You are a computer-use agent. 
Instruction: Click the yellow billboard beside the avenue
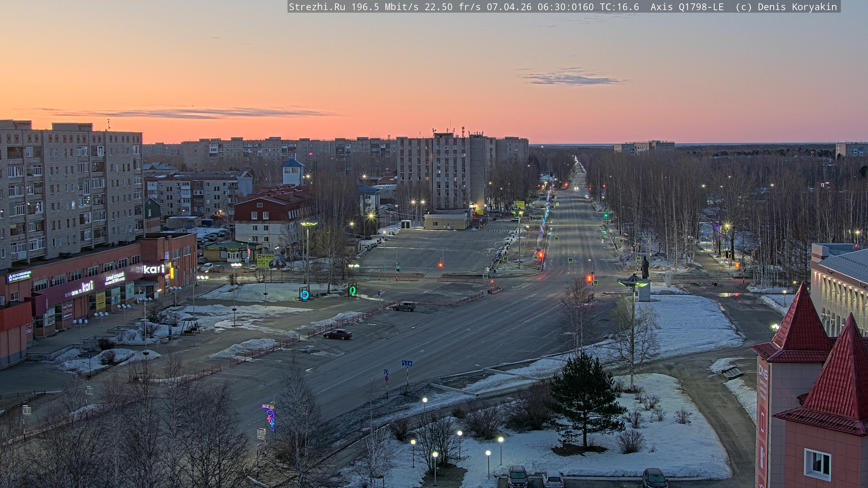[x=519, y=204]
